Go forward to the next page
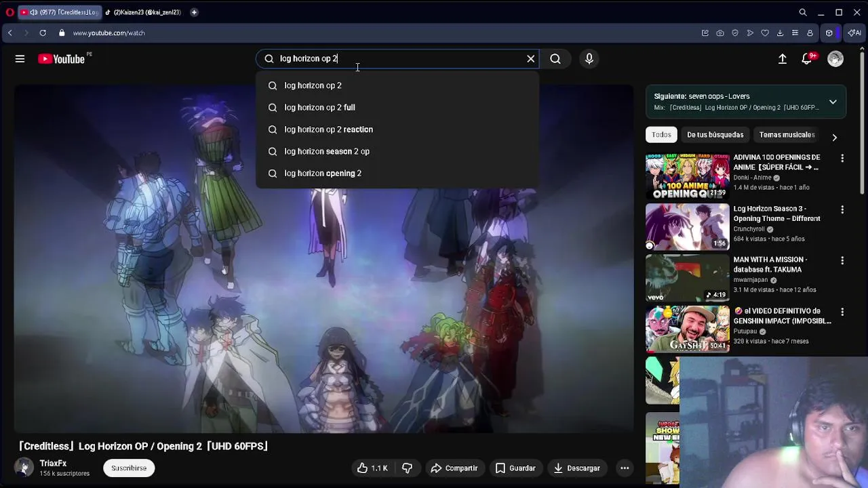Viewport: 868px width, 488px height. click(26, 33)
